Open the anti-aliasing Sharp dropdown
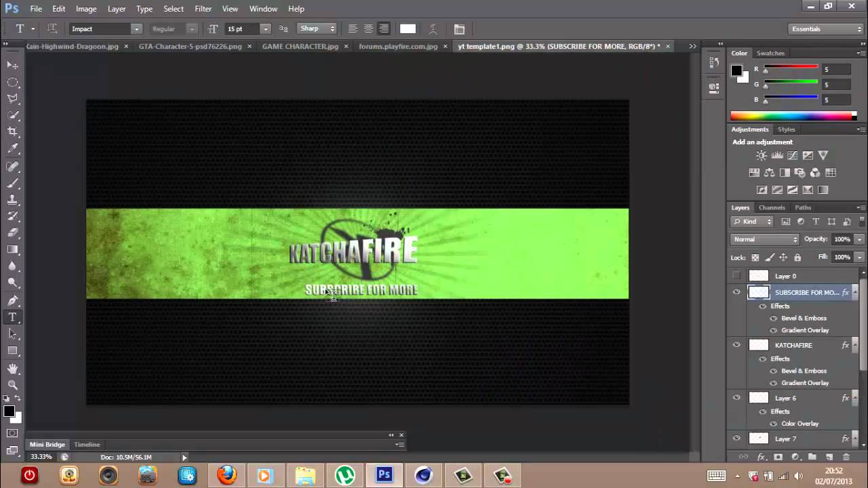This screenshot has height=488, width=868. pos(317,28)
